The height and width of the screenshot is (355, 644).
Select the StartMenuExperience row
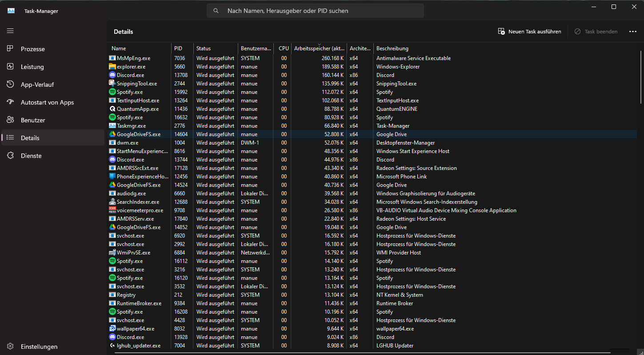pyautogui.click(x=372, y=151)
